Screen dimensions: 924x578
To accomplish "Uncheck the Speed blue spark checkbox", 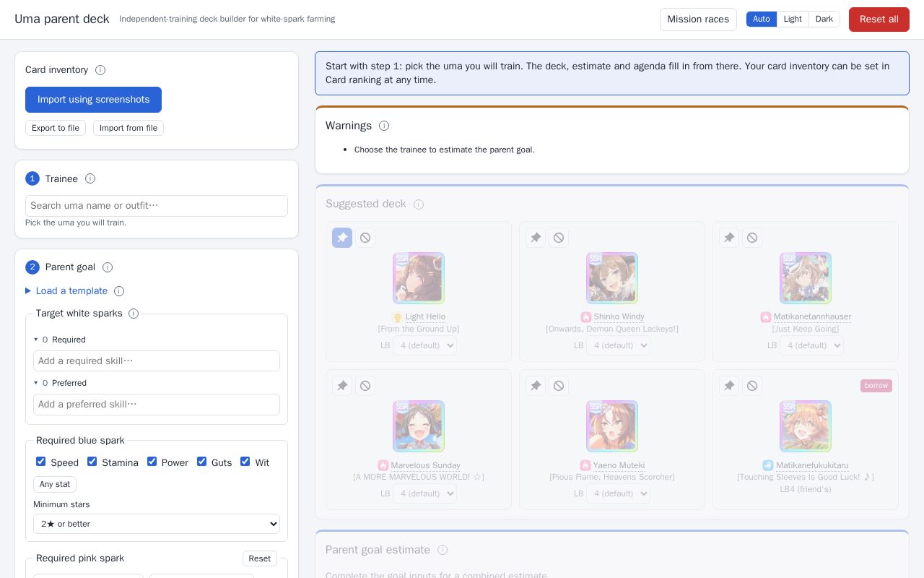I will (41, 462).
